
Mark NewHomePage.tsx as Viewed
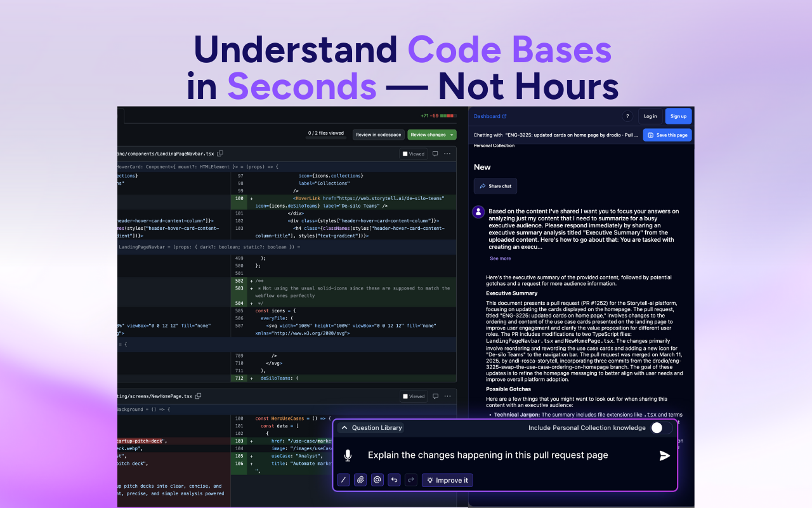pos(414,396)
